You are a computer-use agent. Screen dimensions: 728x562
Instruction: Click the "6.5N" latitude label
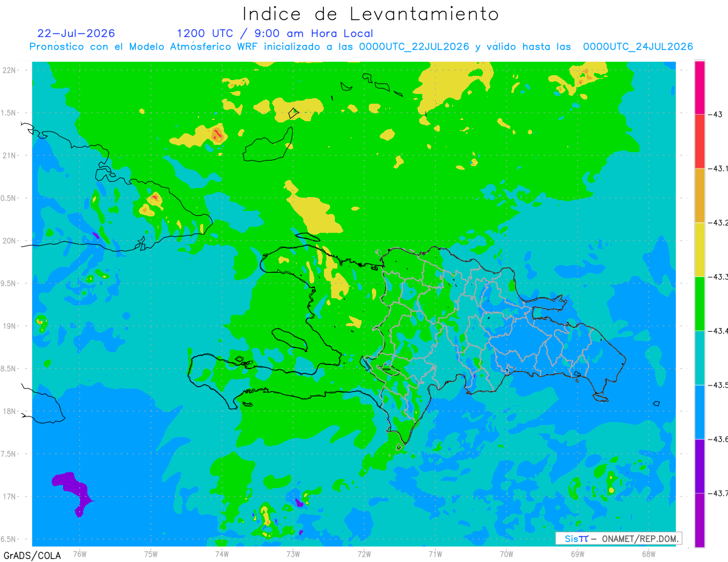click(8, 539)
